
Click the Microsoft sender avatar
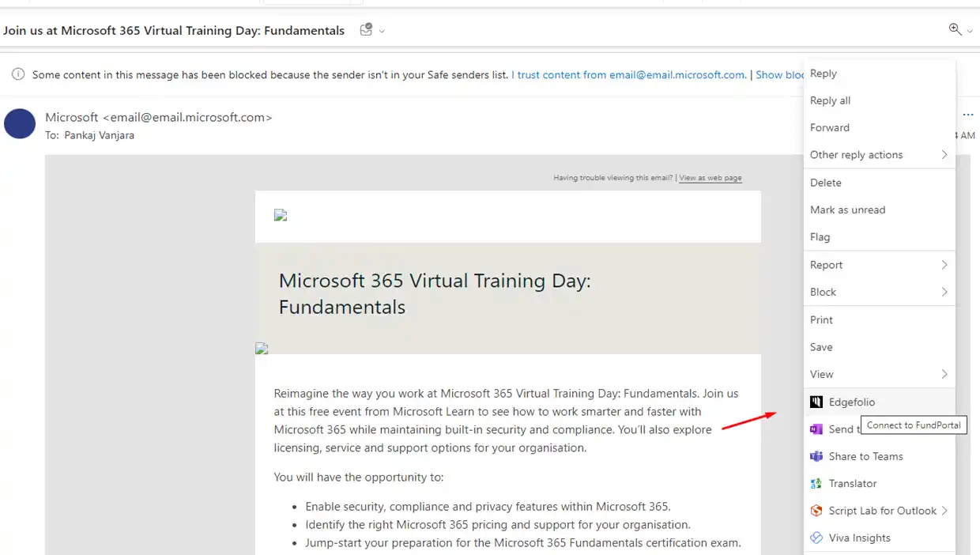[x=20, y=123]
